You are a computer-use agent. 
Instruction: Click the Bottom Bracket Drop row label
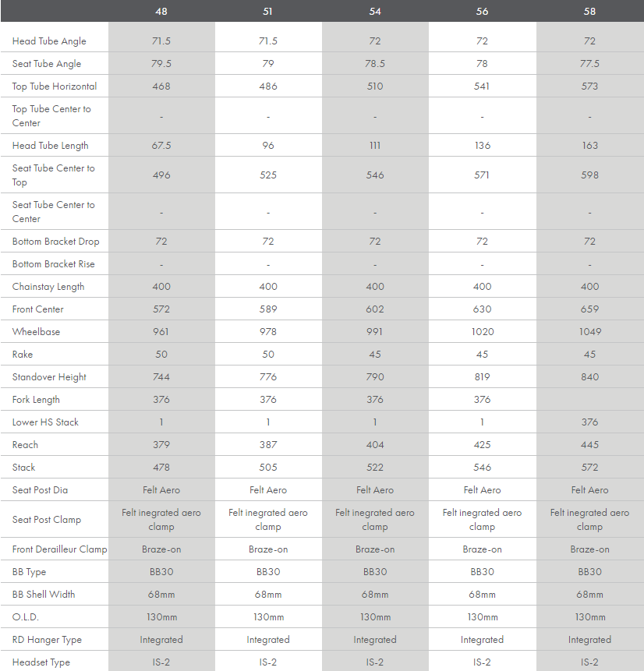coord(55,242)
